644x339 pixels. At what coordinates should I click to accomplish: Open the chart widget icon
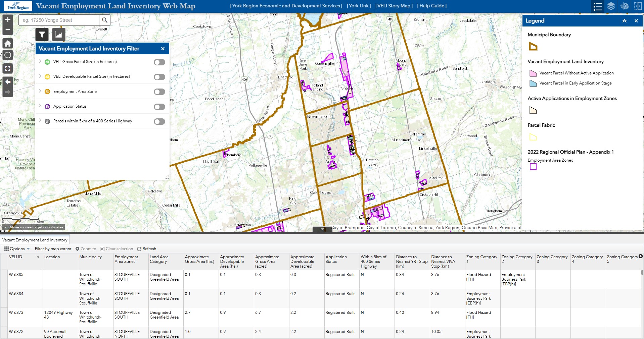pos(59,35)
